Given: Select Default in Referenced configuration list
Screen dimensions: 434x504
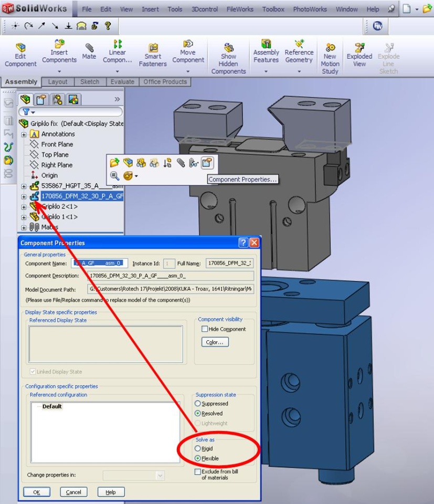Looking at the screenshot, I should click(52, 406).
